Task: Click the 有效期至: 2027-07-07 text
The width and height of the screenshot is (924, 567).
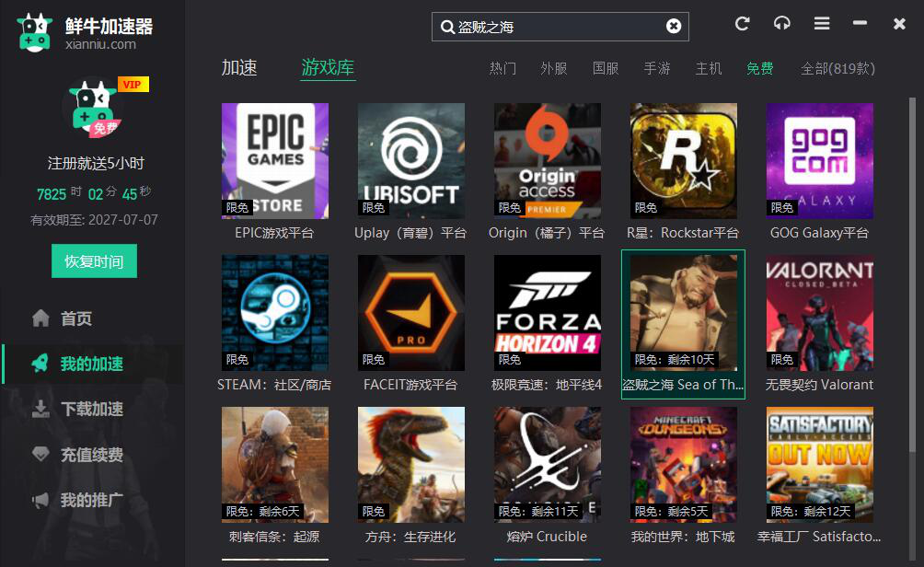Action: click(x=94, y=220)
